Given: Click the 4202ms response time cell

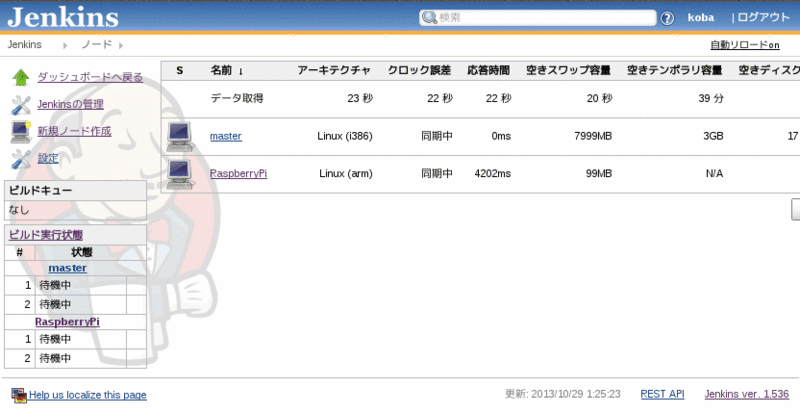Looking at the screenshot, I should pos(492,174).
